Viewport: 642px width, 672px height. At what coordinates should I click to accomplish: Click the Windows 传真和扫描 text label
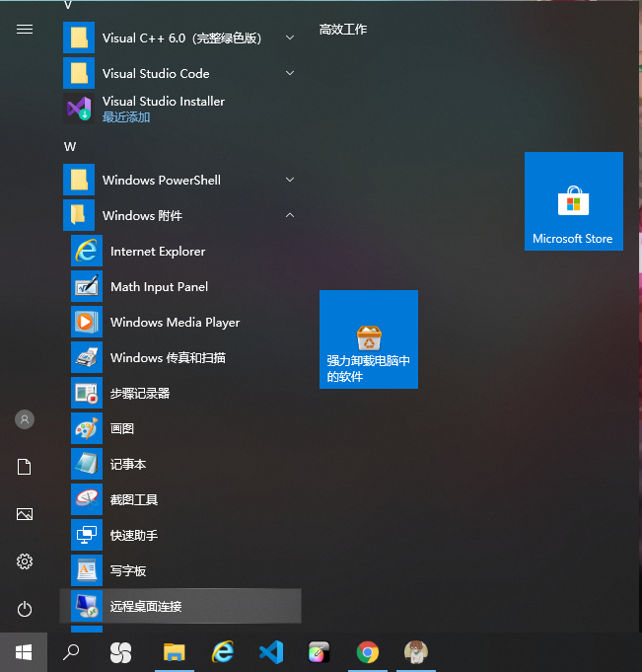pos(168,357)
